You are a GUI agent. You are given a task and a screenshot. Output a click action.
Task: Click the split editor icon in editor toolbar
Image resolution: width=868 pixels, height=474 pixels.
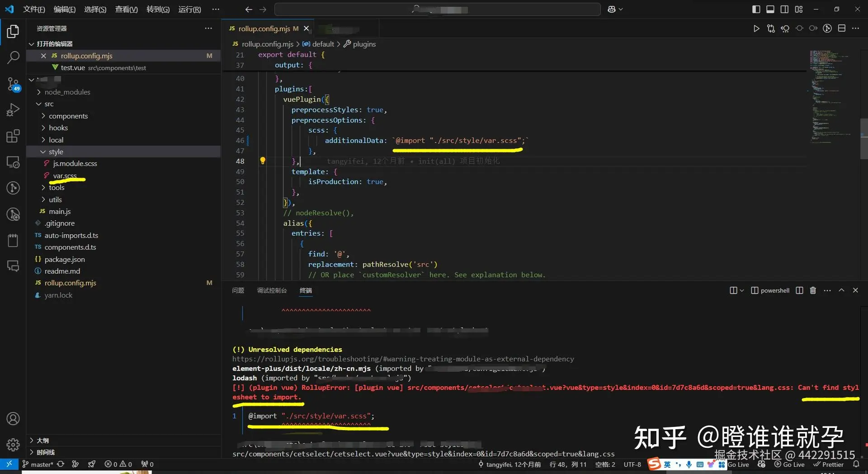click(x=842, y=28)
